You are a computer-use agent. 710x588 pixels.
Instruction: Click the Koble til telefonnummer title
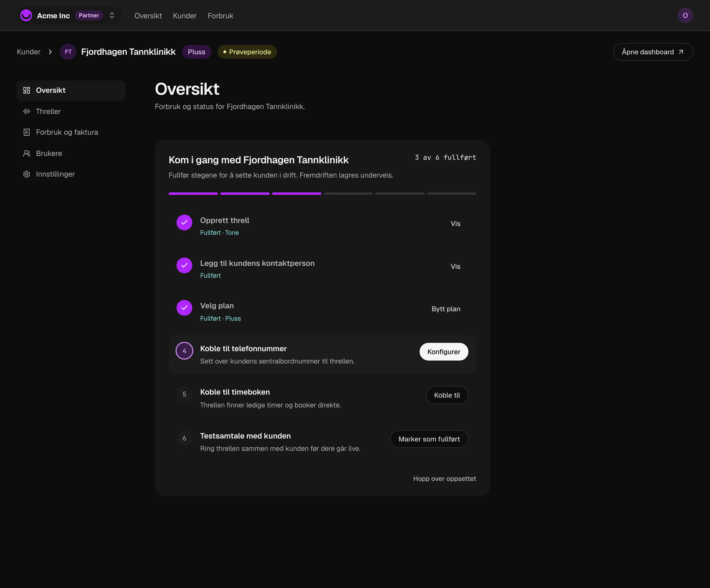pos(243,349)
